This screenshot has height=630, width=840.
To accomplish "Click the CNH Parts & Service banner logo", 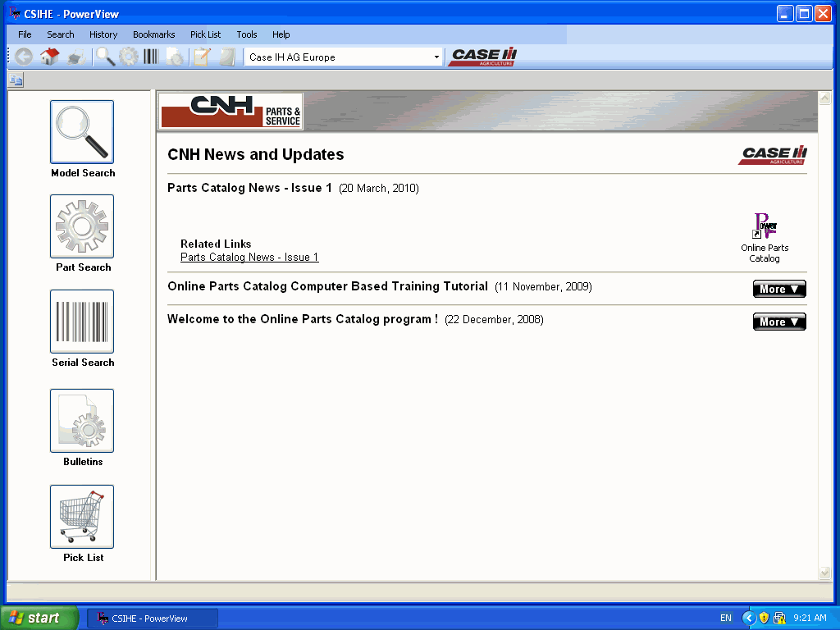I will (x=231, y=112).
